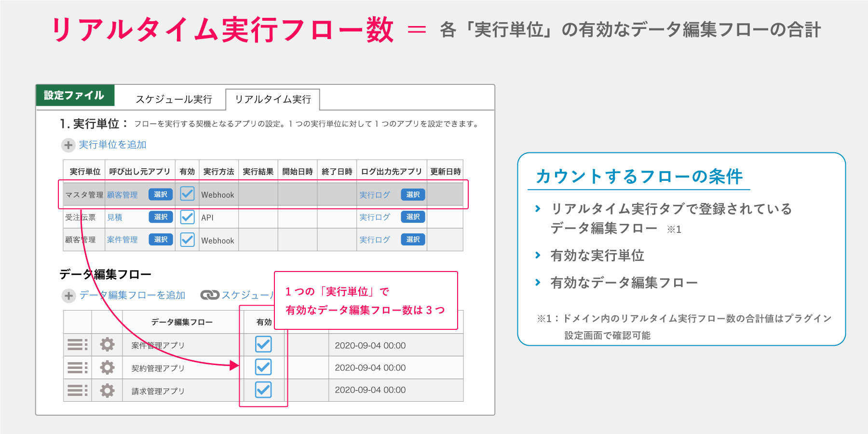
Task: Select the 顧客管理 row in execution table
Action: (x=80, y=240)
